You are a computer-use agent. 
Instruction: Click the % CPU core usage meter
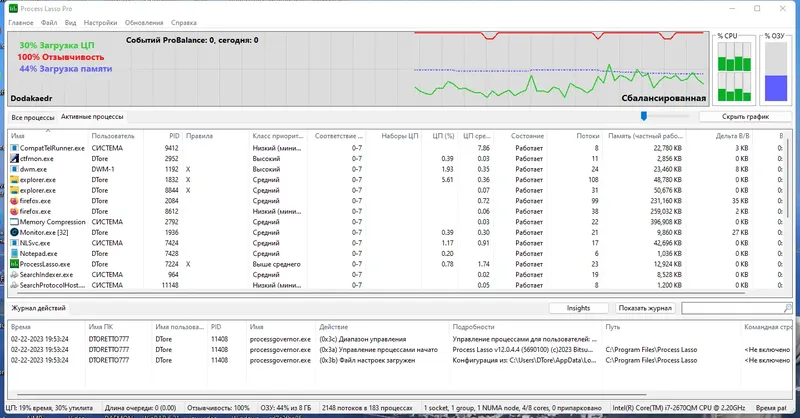[734, 71]
